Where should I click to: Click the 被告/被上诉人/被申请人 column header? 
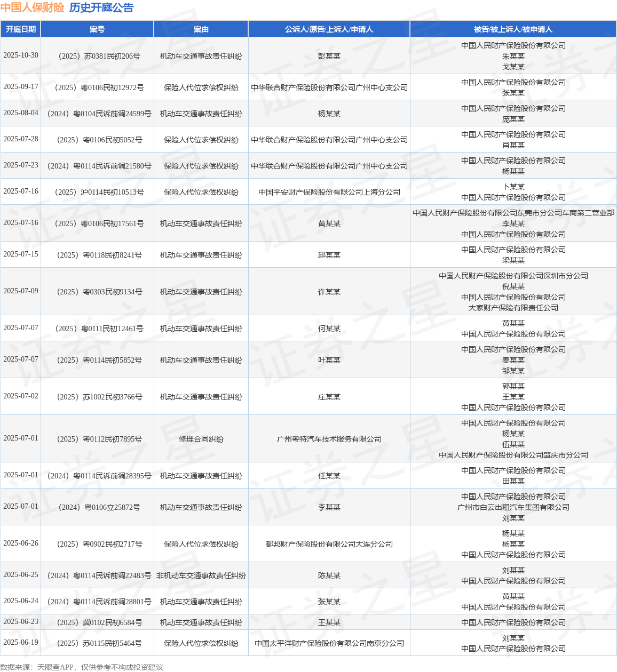[513, 29]
